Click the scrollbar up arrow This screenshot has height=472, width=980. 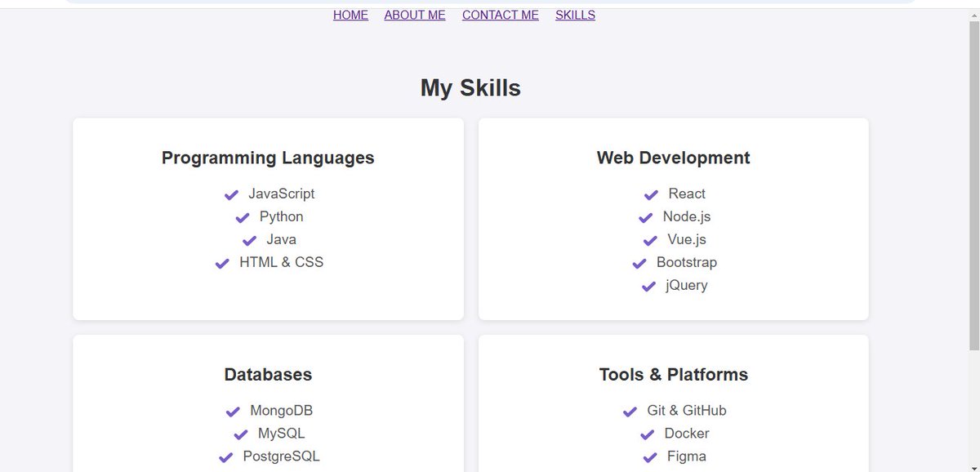(973, 16)
